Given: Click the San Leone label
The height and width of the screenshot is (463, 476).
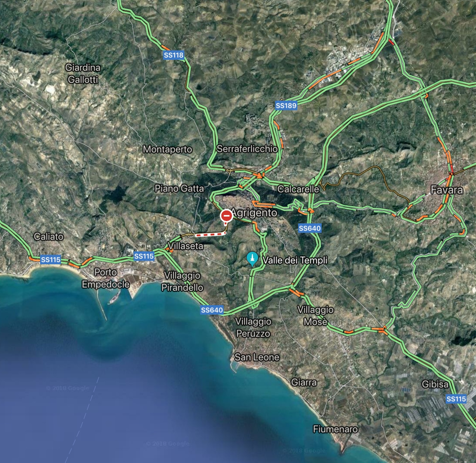Looking at the screenshot, I should coord(257,357).
